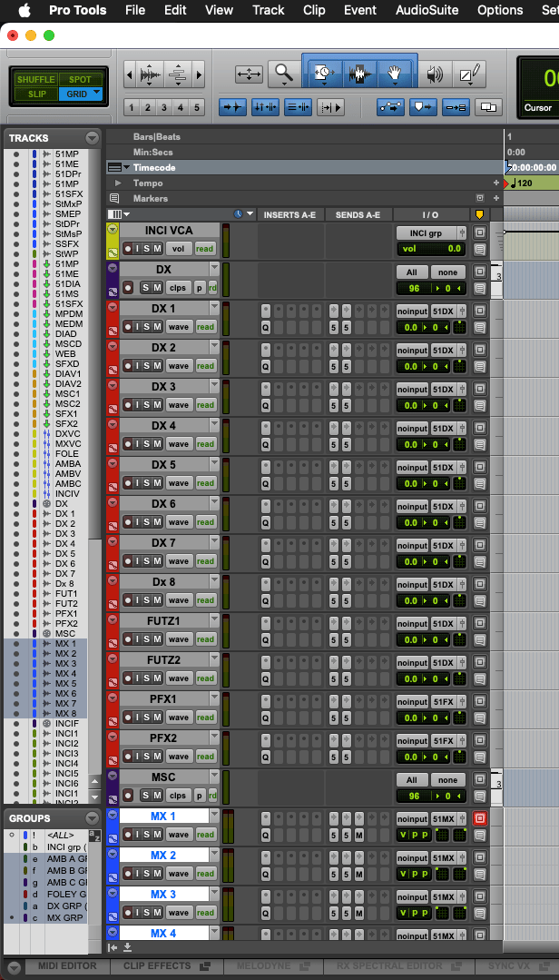The image size is (559, 980).
Task: Open the File menu
Action: [x=135, y=10]
